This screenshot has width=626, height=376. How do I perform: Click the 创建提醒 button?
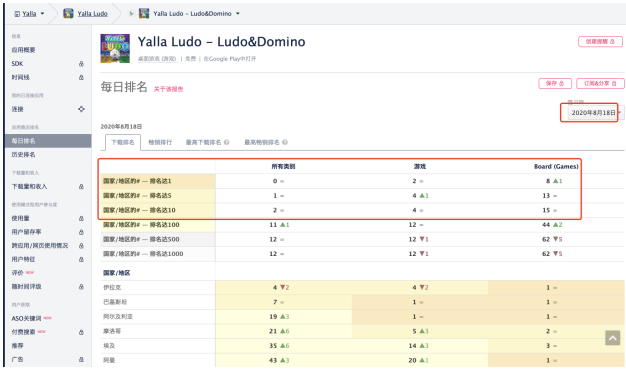point(600,42)
